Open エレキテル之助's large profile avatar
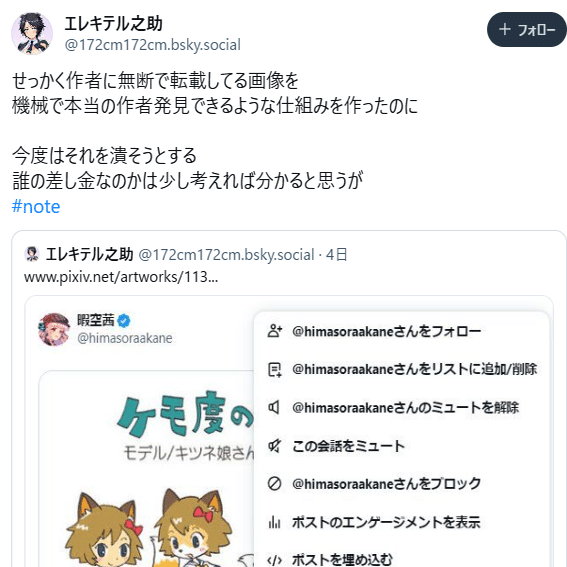Viewport: 567px width, 567px height. 32,33
